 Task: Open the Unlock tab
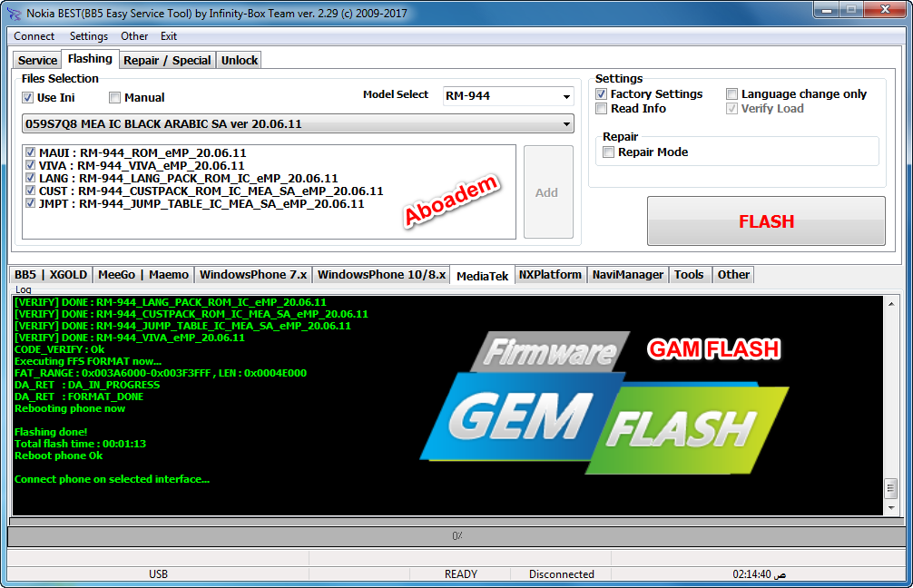240,61
